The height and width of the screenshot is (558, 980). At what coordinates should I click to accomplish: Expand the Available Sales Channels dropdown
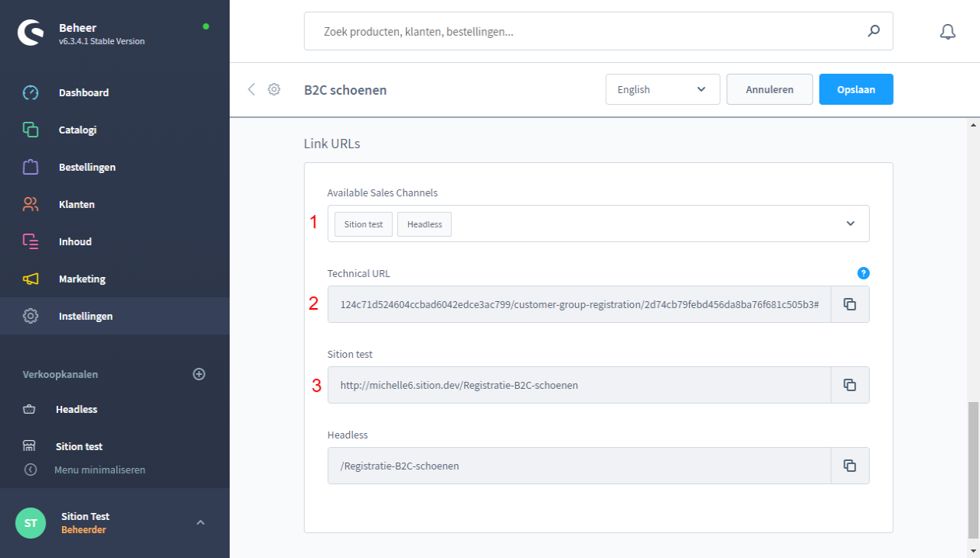(x=850, y=224)
